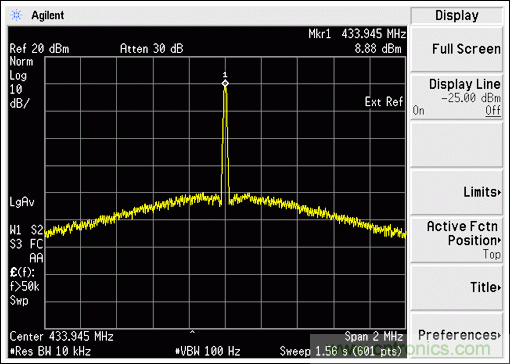Set Display Line to Off
Image resolution: width=510 pixels, height=364 pixels.
click(x=493, y=110)
